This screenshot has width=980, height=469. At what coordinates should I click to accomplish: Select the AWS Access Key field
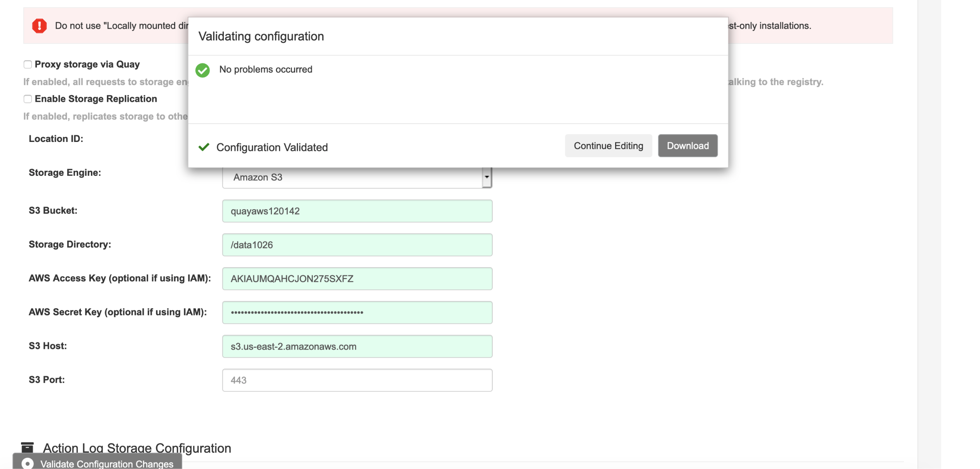[357, 279]
